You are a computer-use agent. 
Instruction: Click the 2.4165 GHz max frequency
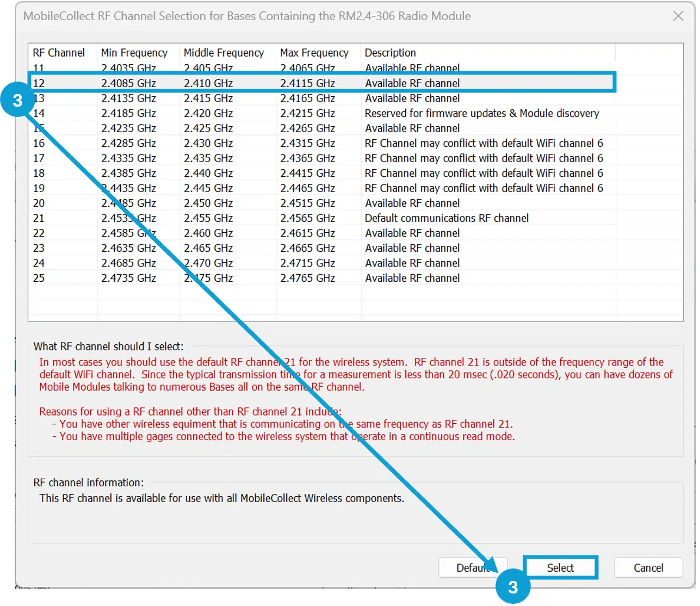tap(307, 98)
